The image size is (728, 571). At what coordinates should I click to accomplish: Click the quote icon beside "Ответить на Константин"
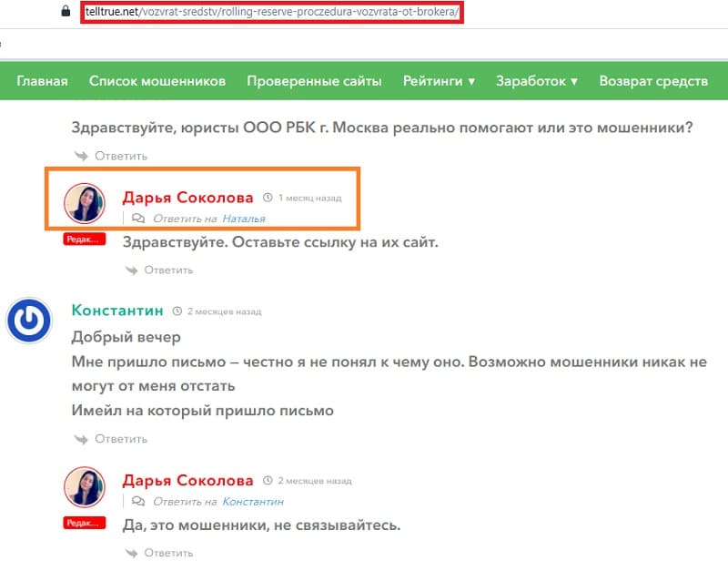138,500
